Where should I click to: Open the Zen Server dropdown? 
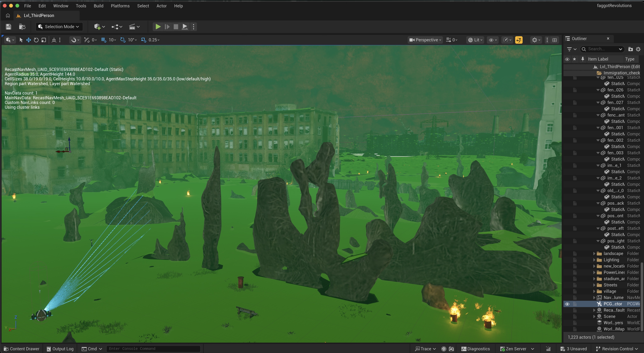tap(517, 349)
